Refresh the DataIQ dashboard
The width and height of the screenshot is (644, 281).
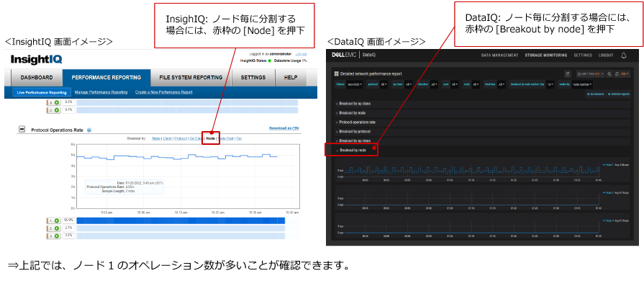click(x=617, y=73)
